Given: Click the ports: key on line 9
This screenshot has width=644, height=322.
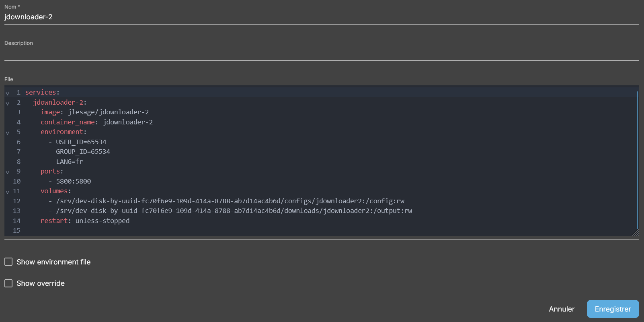Looking at the screenshot, I should [52, 171].
